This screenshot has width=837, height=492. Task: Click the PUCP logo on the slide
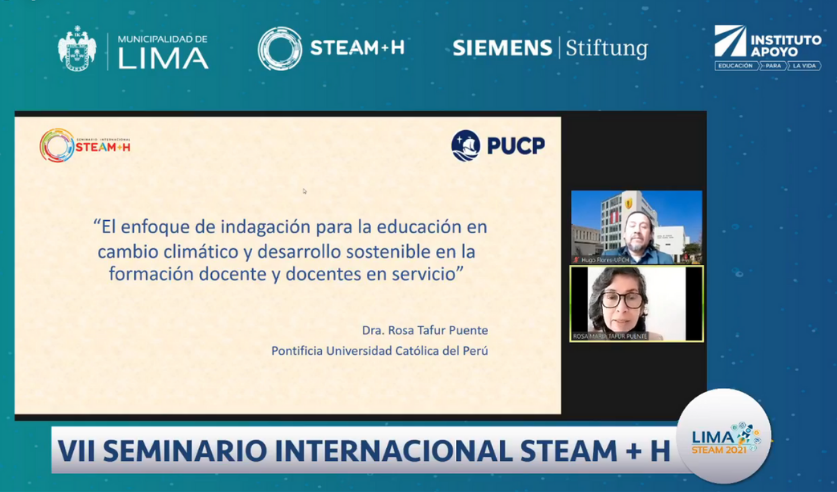pos(498,145)
